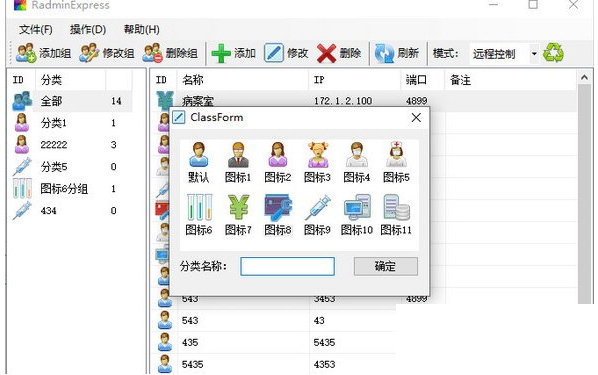Select the 图标6分组 category row
This screenshot has width=598, height=375.
[71, 188]
